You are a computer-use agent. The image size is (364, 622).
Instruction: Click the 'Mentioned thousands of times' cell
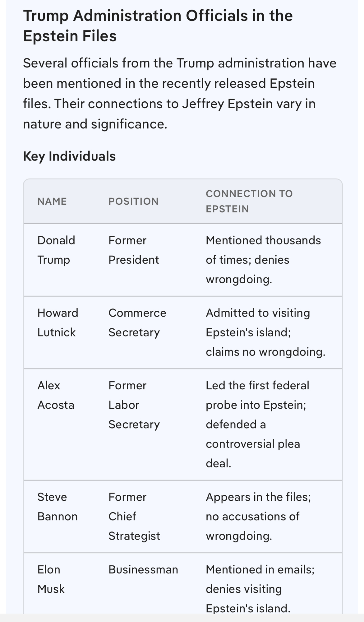coord(263,260)
